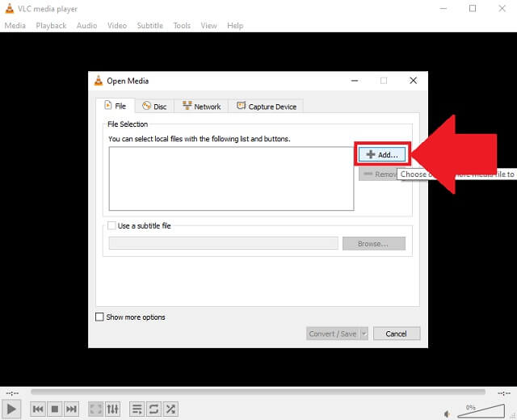The height and width of the screenshot is (420, 517).
Task: Open extended settings equalizer icon
Action: (x=113, y=409)
